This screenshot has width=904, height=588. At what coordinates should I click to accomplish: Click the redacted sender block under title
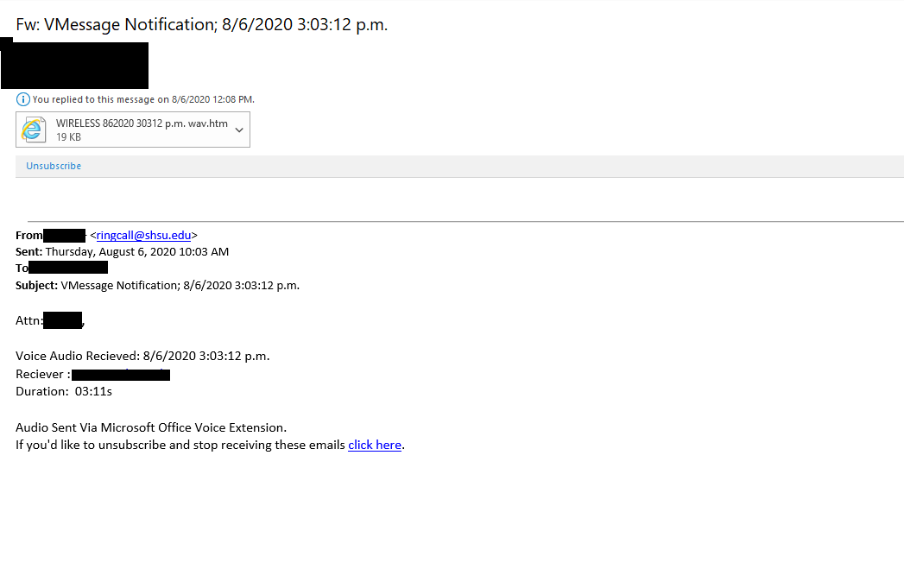pyautogui.click(x=74, y=65)
